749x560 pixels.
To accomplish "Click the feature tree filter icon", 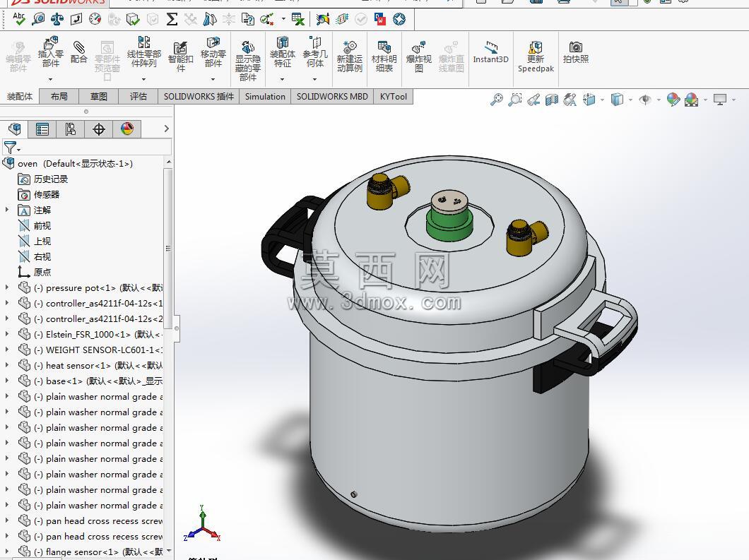I will [11, 147].
